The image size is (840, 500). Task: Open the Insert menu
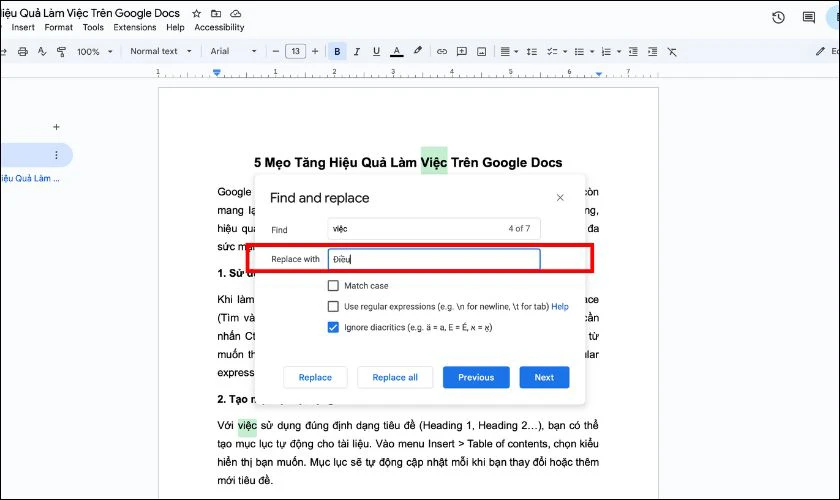coord(23,27)
